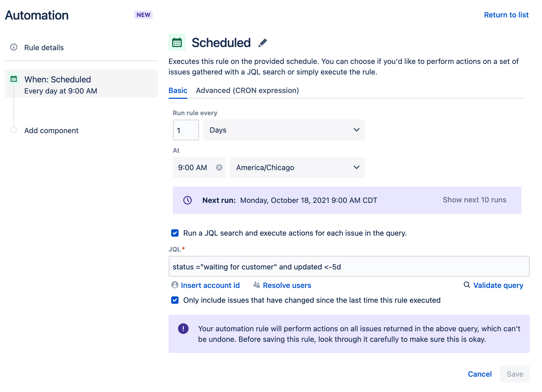Select the Basic schedule tab
The height and width of the screenshot is (392, 542).
(x=177, y=90)
